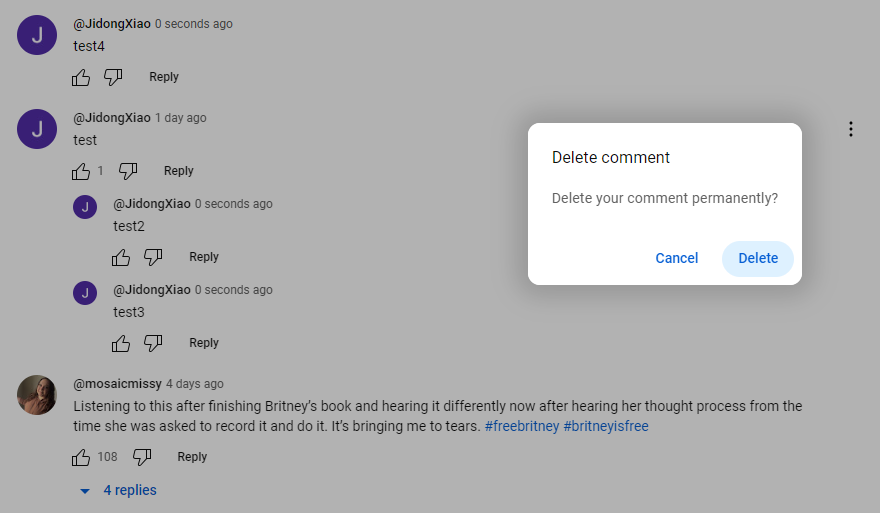Image resolution: width=880 pixels, height=513 pixels.
Task: Dislike the test3 reply
Action: pyautogui.click(x=153, y=343)
